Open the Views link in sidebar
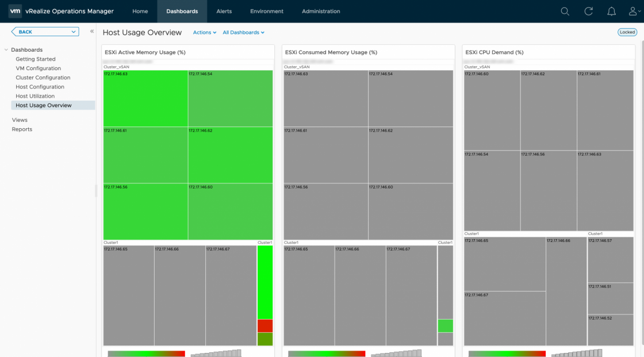 (20, 120)
